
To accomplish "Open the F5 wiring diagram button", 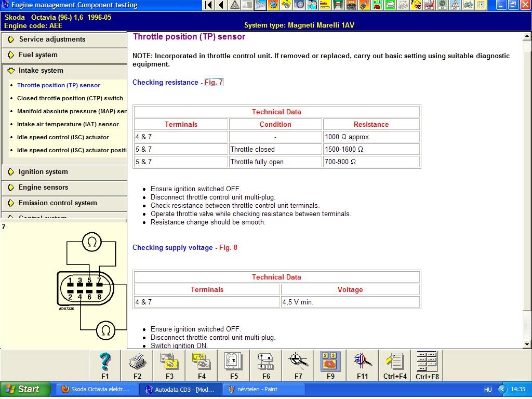I will [234, 366].
